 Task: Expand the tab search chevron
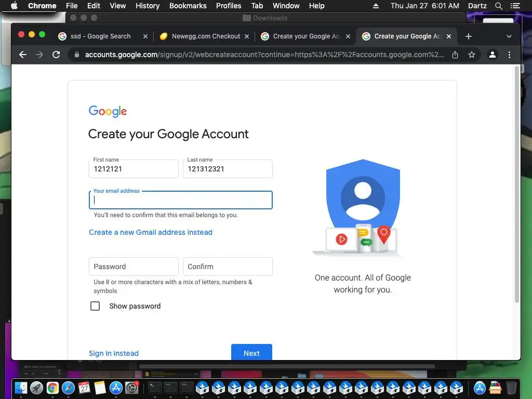pyautogui.click(x=509, y=36)
